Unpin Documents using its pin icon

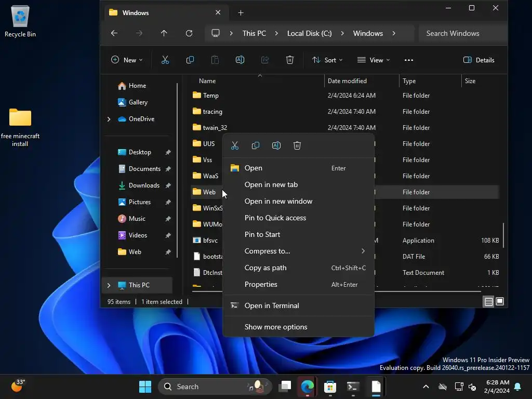[168, 169]
